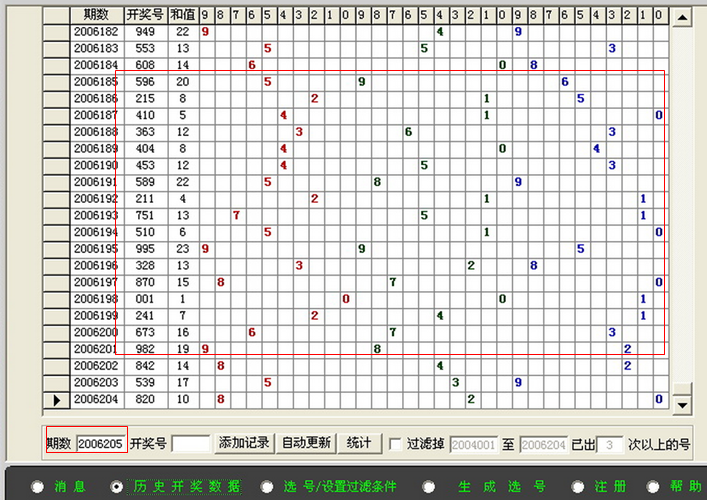Click the 期数 column header
Image resolution: width=707 pixels, height=500 pixels.
(x=97, y=15)
